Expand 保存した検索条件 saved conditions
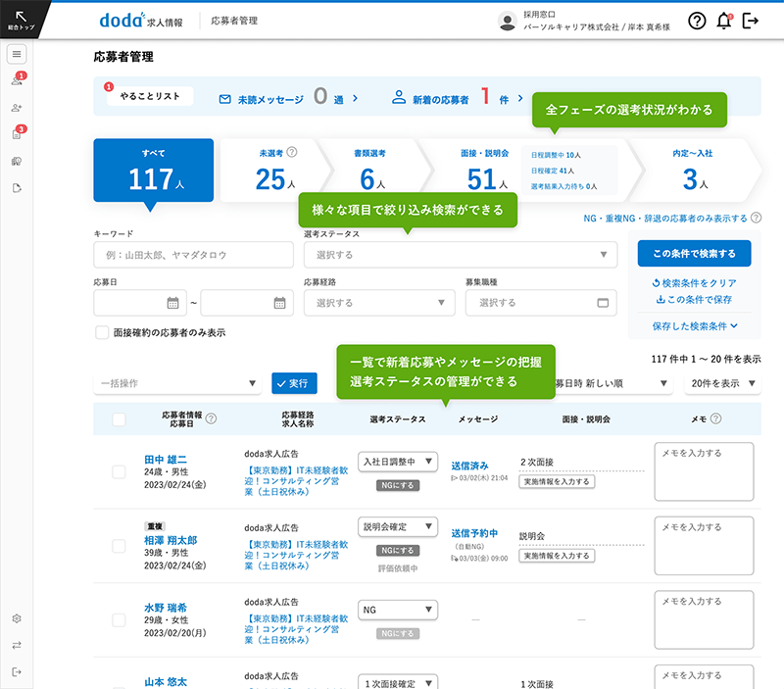The width and height of the screenshot is (784, 689). coord(694,325)
